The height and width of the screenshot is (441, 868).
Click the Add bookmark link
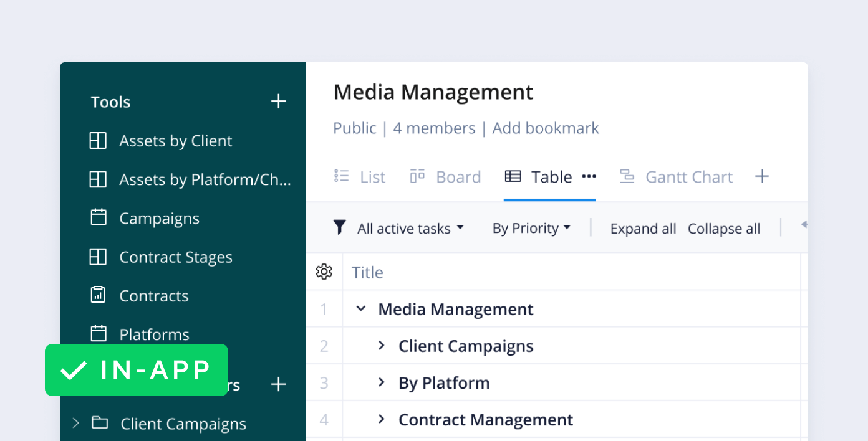[x=545, y=128]
